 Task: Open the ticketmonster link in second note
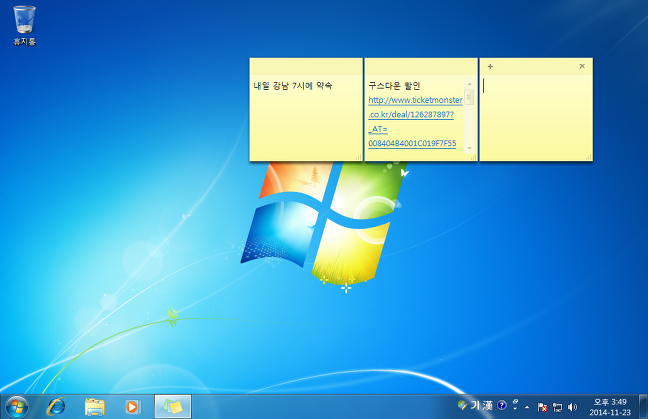click(415, 100)
